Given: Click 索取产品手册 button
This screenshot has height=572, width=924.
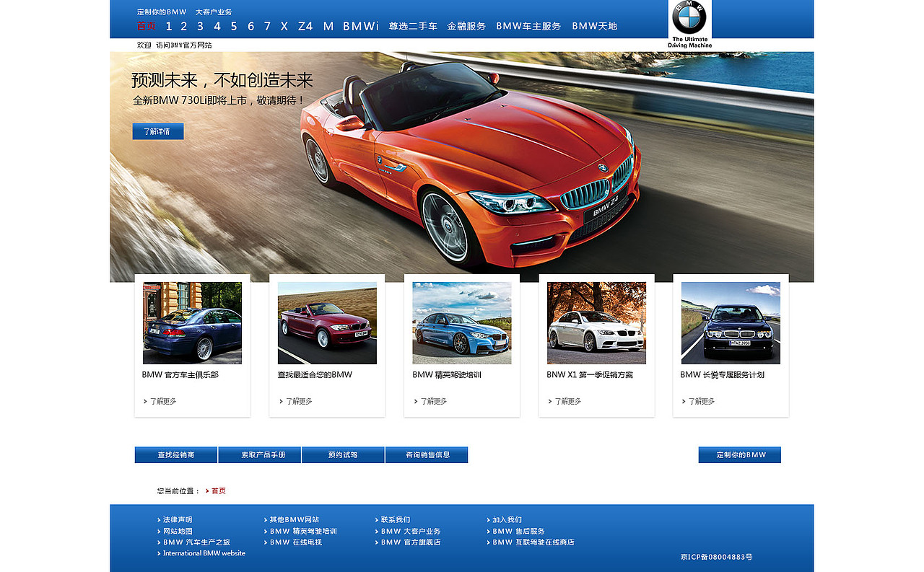Looking at the screenshot, I should (260, 455).
